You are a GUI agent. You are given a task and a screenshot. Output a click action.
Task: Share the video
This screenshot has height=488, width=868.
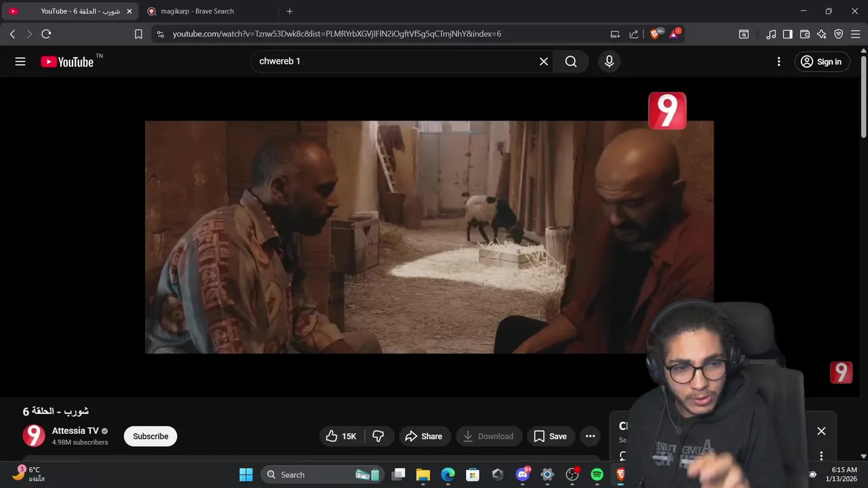[x=424, y=436]
